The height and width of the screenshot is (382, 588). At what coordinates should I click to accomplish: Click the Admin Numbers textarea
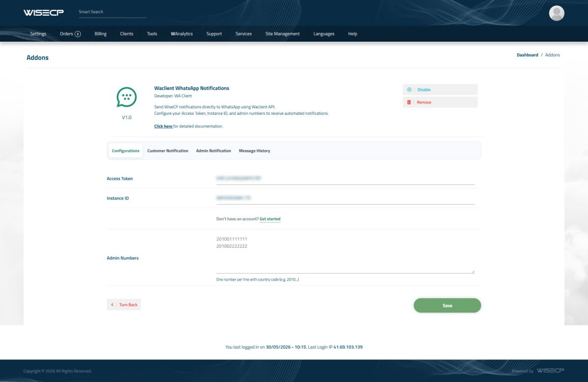point(345,254)
